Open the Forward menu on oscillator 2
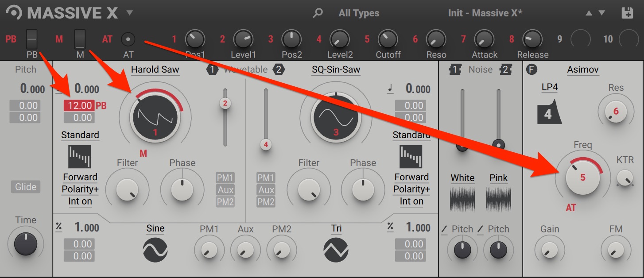Viewport: 644px width, 278px height. coord(411,177)
